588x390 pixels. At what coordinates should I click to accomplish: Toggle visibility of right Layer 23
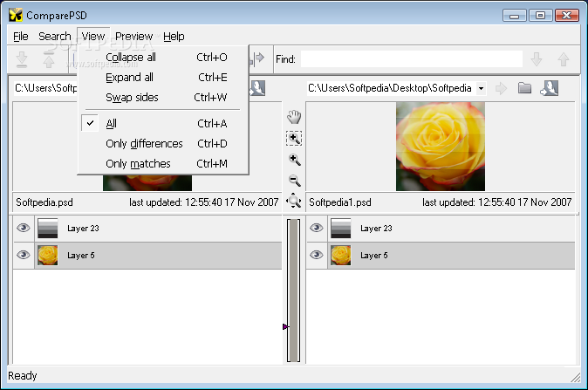click(317, 228)
